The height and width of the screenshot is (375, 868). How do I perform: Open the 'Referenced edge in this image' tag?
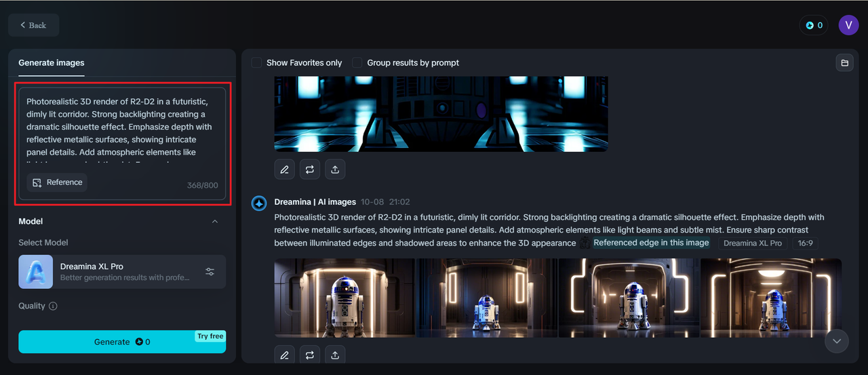coord(651,243)
